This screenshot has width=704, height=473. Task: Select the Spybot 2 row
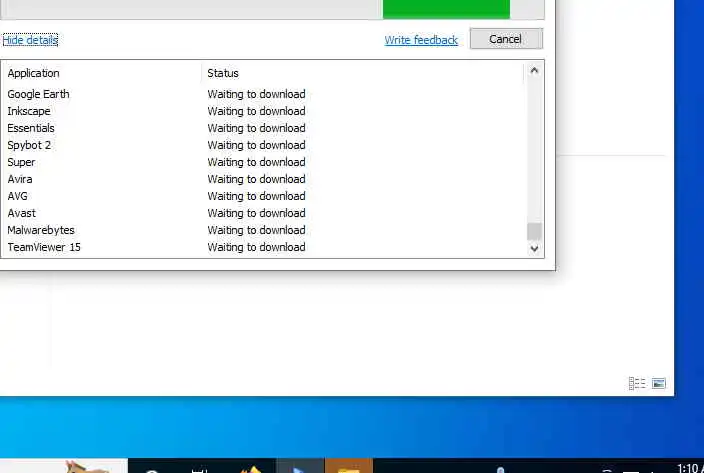264,145
